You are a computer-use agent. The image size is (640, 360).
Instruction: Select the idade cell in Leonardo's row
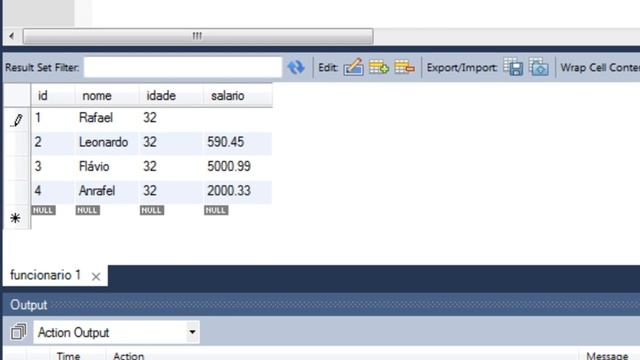point(171,142)
